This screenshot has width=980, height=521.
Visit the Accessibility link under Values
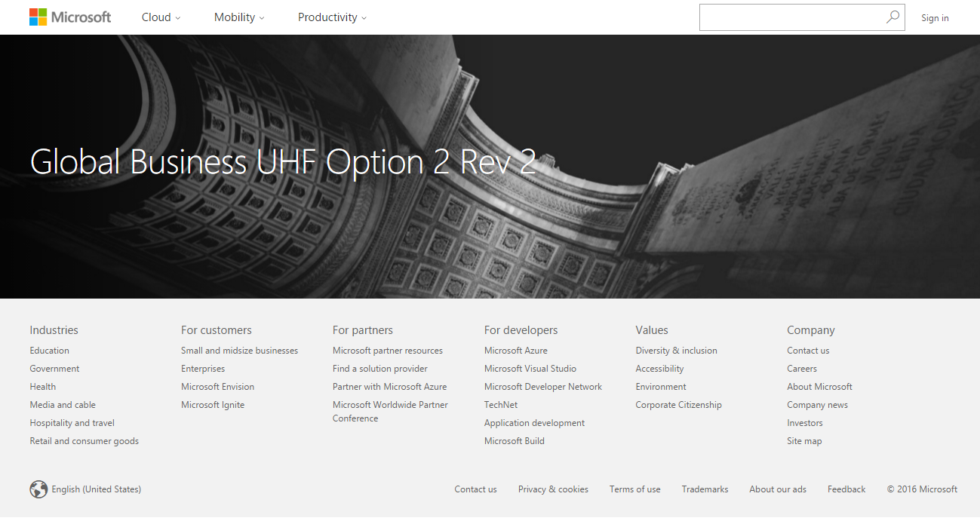[x=660, y=369]
